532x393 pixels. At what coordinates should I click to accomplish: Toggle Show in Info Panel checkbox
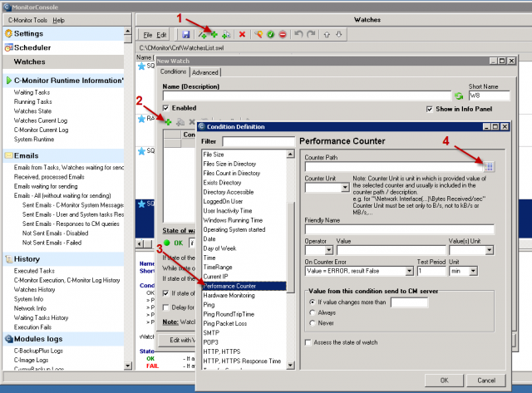point(430,109)
